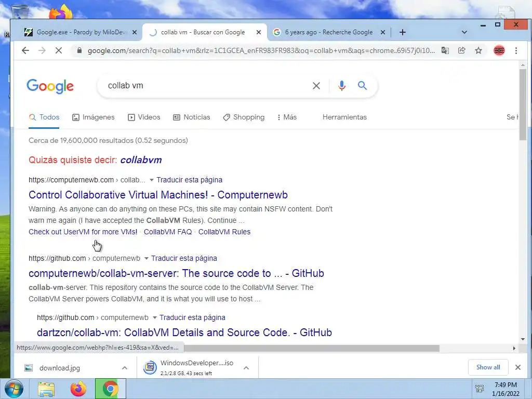Screen dimensions: 532x399
Task: Open Check out UserVM sitelink
Action: (83, 232)
